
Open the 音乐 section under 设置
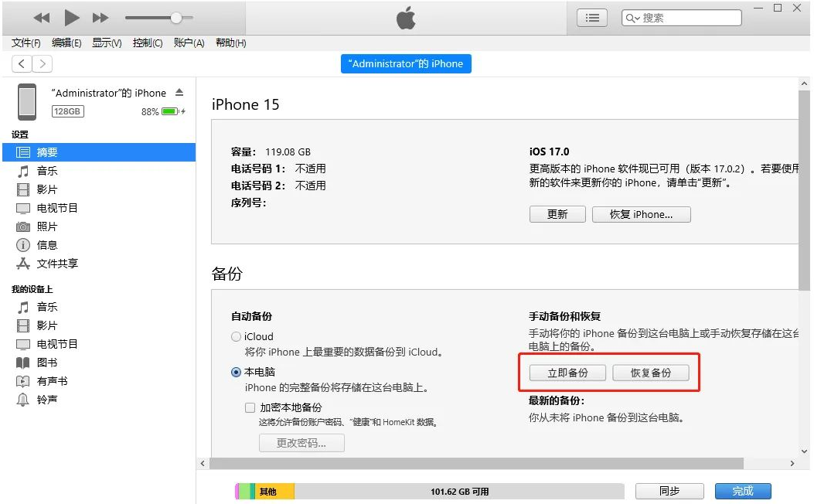tap(48, 171)
